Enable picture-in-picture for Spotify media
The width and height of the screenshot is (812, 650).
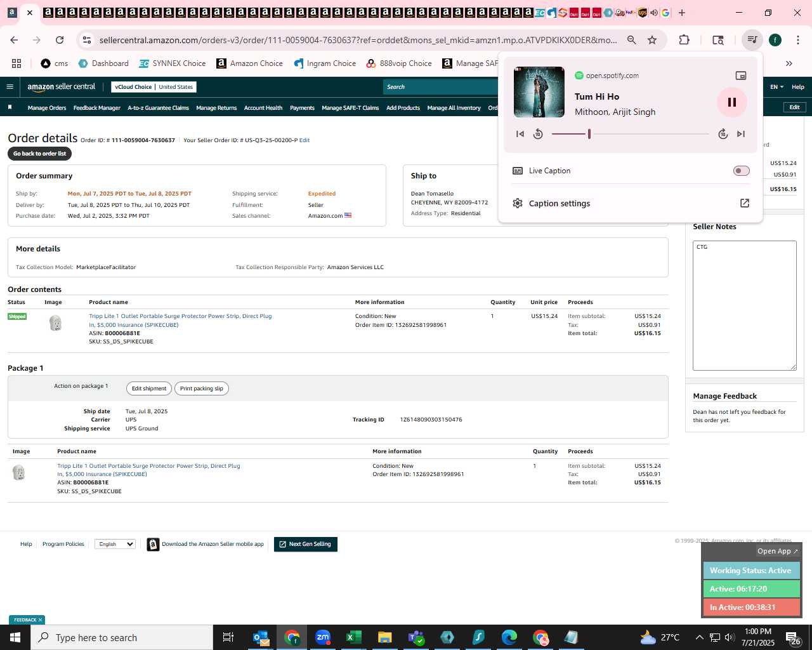coord(740,76)
